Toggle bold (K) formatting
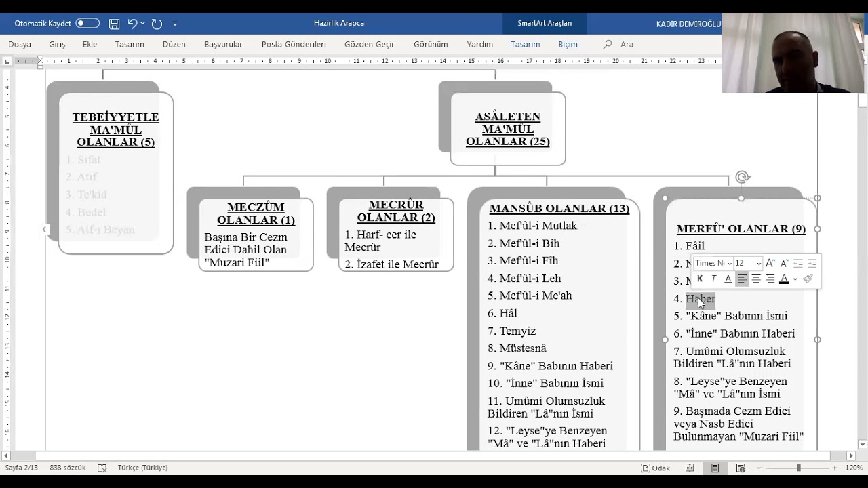The height and width of the screenshot is (488, 868). tap(700, 279)
